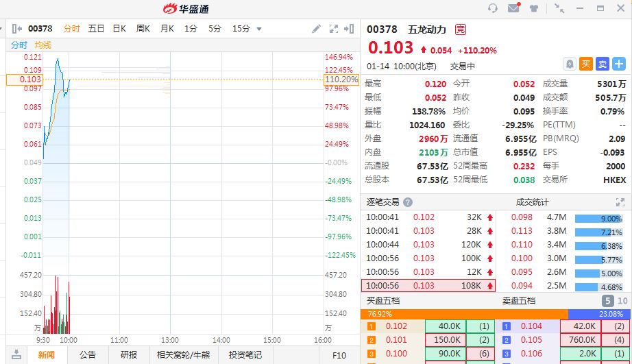This screenshot has width=632, height=364.
Task: Click the download icon at bottom left
Action: point(16,354)
